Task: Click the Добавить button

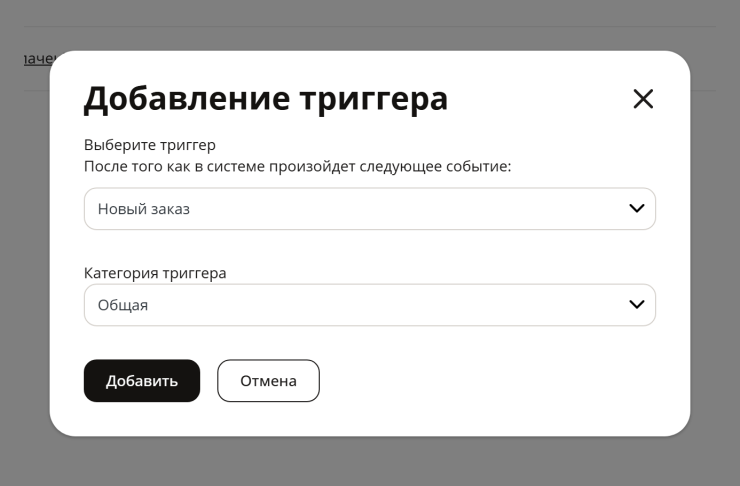Action: [142, 381]
